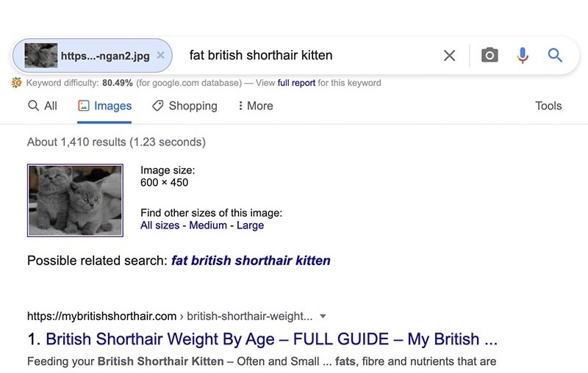This screenshot has width=588, height=373.
Task: Select the Large image size link
Action: (x=250, y=225)
